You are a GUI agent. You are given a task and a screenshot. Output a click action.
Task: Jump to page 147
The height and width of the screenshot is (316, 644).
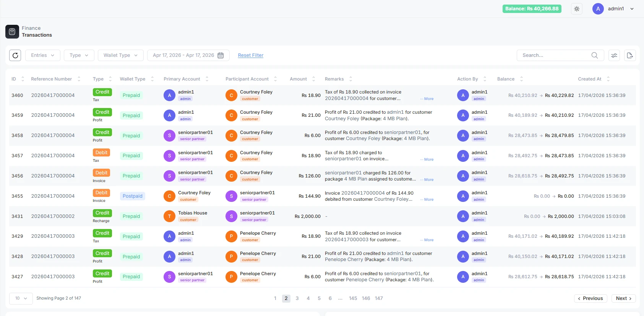(379, 298)
